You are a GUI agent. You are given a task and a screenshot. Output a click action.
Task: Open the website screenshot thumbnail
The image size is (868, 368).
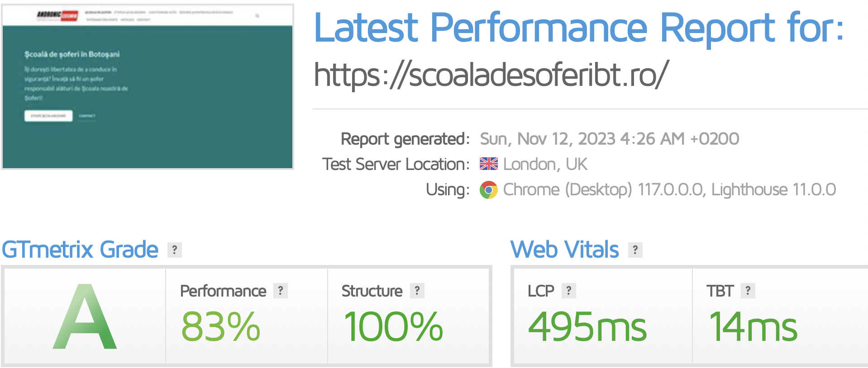[148, 87]
